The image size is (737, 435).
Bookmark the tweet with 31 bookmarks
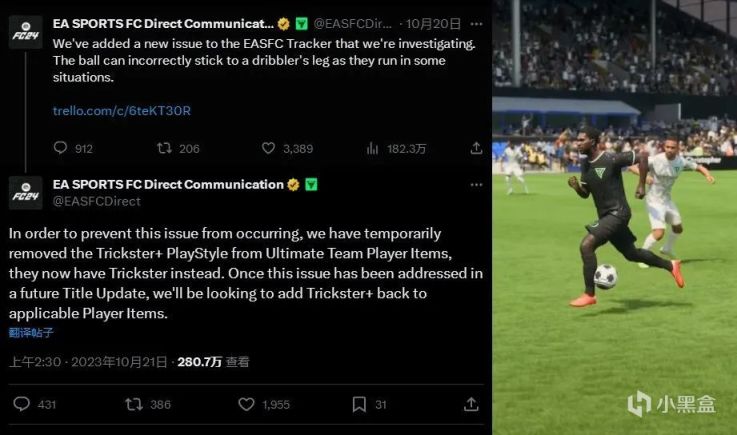[x=359, y=404]
